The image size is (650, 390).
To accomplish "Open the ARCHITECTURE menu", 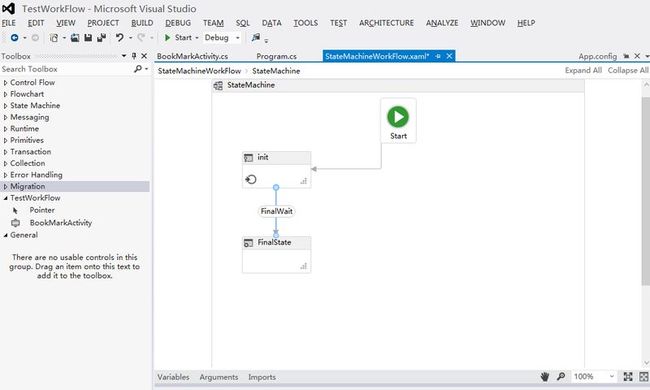I will tap(386, 23).
